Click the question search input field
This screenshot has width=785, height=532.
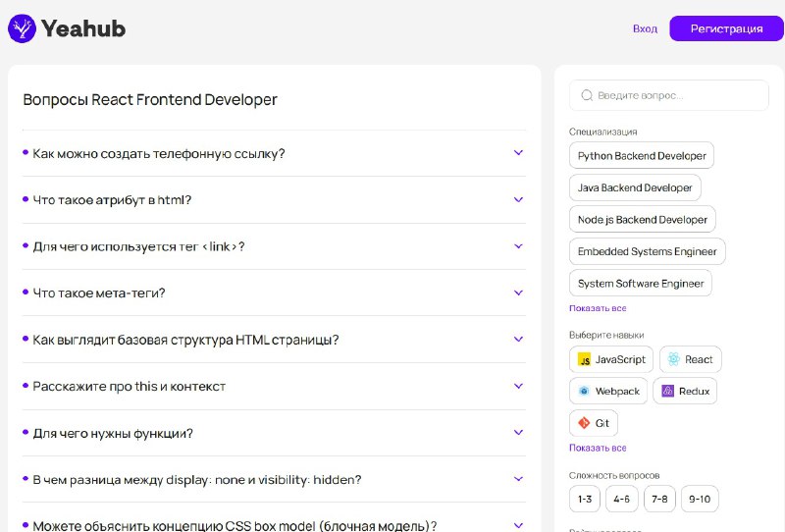(x=677, y=95)
